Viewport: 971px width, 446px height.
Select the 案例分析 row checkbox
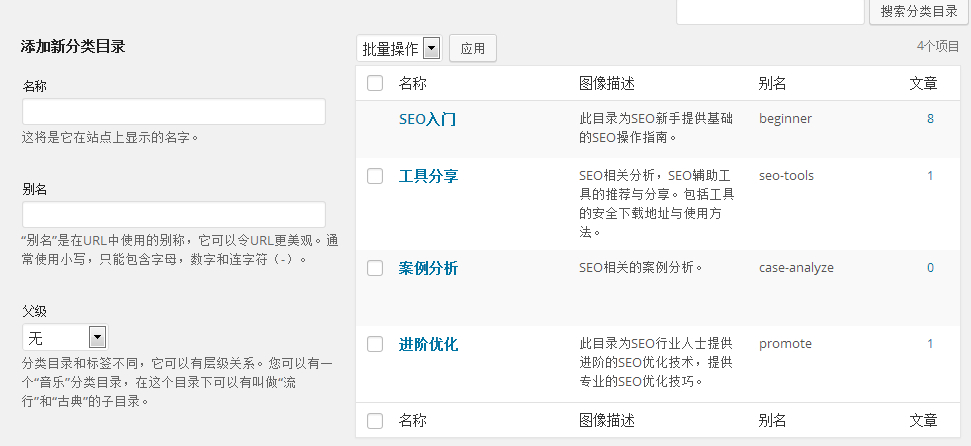pyautogui.click(x=375, y=268)
